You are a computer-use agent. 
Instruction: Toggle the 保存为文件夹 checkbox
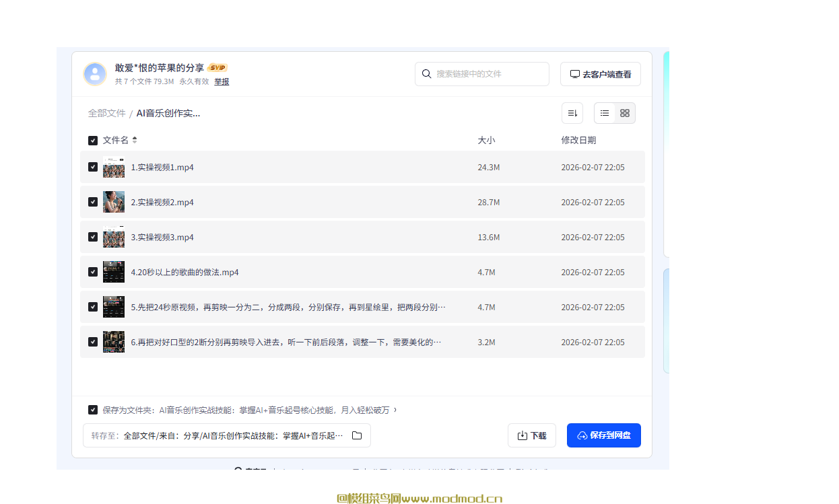click(x=93, y=410)
